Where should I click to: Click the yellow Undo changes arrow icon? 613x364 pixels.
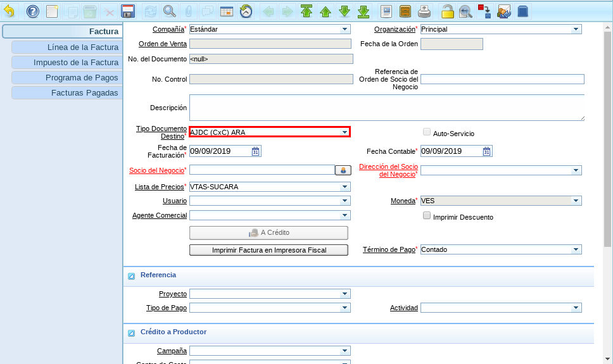coord(9,11)
